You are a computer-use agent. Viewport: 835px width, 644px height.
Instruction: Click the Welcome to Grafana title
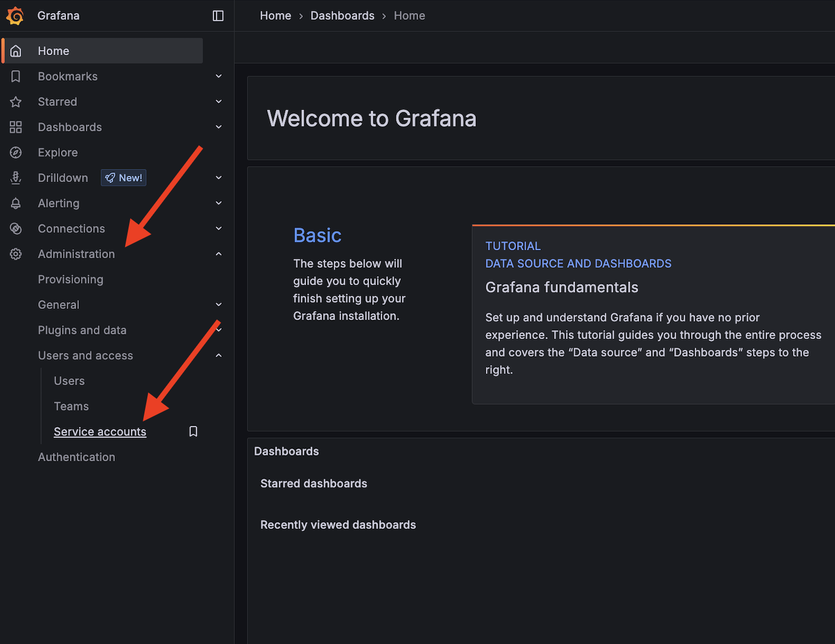tap(371, 118)
